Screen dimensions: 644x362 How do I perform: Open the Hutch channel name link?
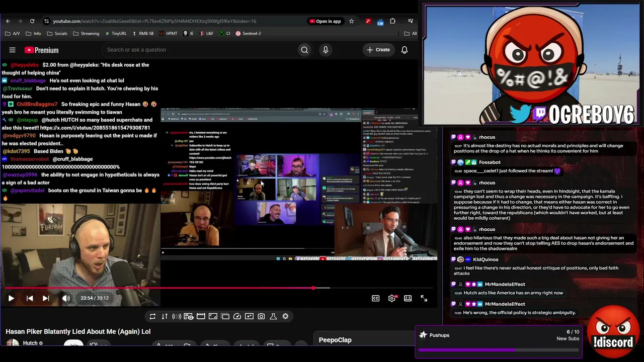point(30,343)
